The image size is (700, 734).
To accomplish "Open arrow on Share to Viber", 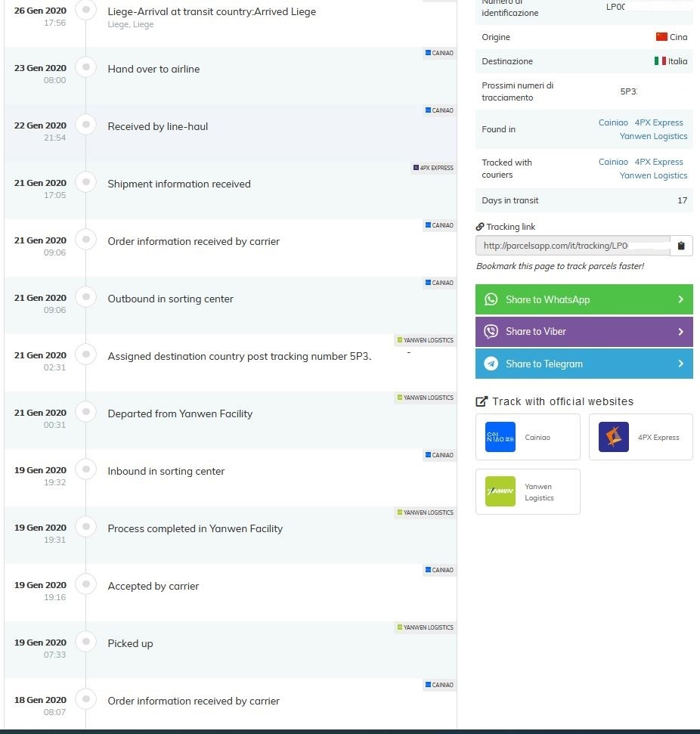I will coord(681,331).
